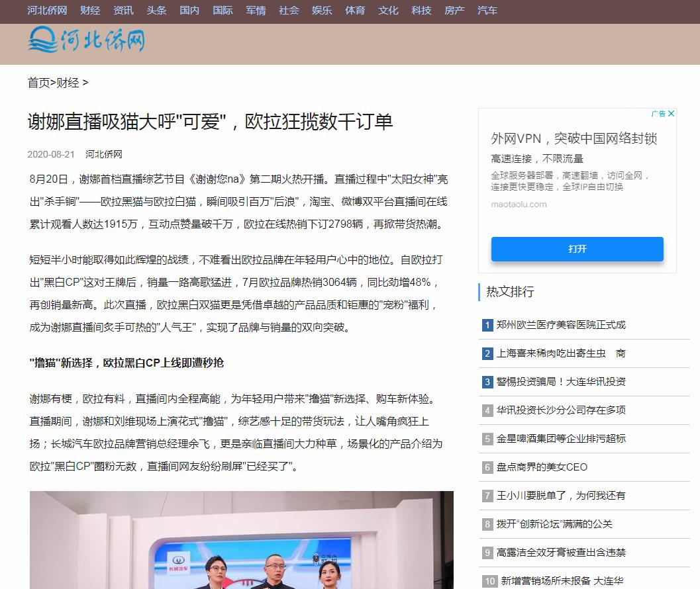Screen dimensions: 700x589
Task: Select 汽车 in the top menu
Action: 487,11
